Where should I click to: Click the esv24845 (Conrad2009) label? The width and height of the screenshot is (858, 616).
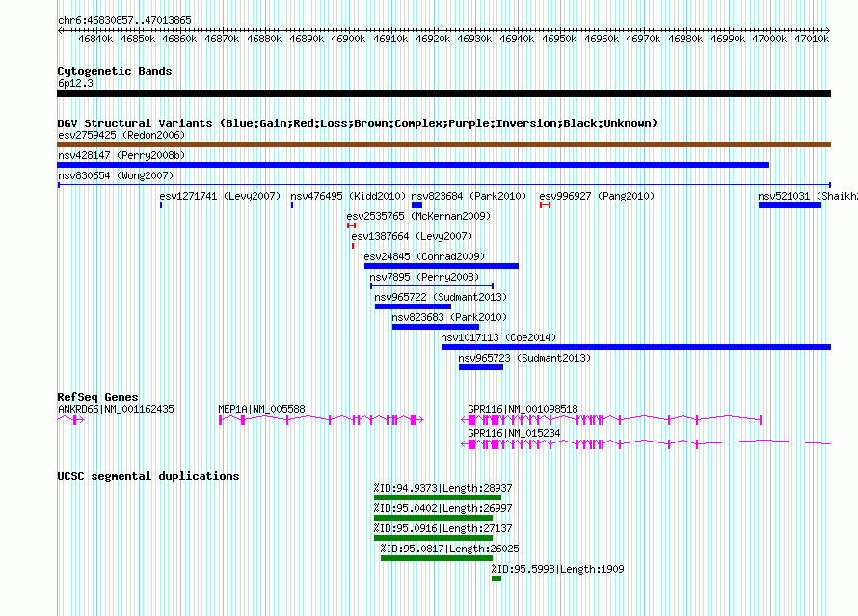[424, 257]
